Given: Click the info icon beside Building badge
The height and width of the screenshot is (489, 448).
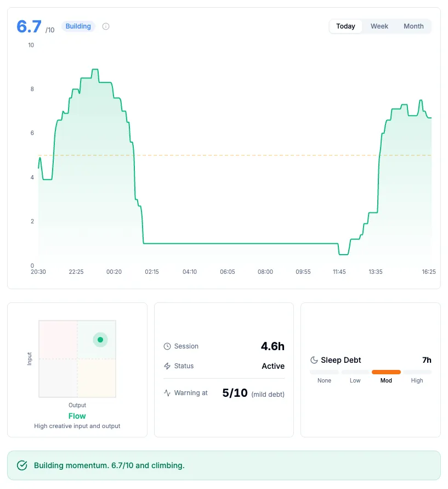Looking at the screenshot, I should (106, 26).
